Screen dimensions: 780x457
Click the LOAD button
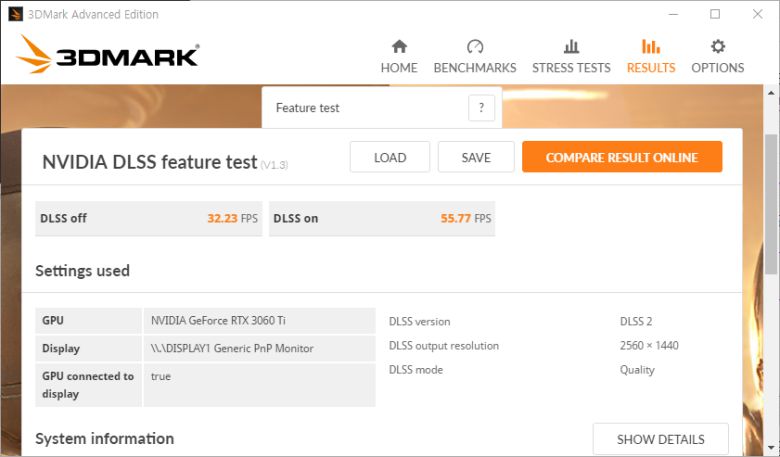tap(390, 157)
